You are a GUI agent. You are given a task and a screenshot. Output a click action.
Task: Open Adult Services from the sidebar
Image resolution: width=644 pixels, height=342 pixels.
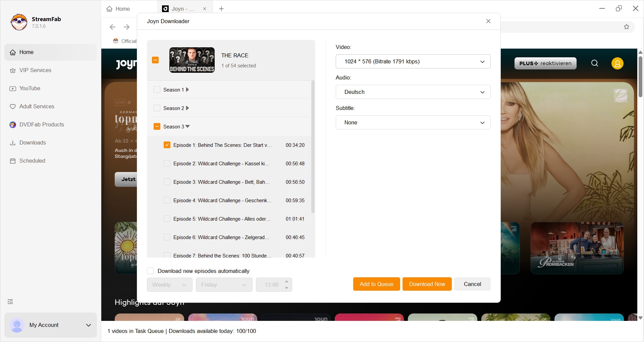tap(37, 106)
